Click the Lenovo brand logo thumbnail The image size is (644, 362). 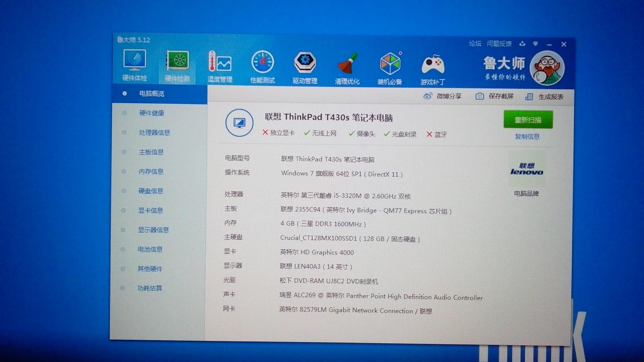point(527,170)
